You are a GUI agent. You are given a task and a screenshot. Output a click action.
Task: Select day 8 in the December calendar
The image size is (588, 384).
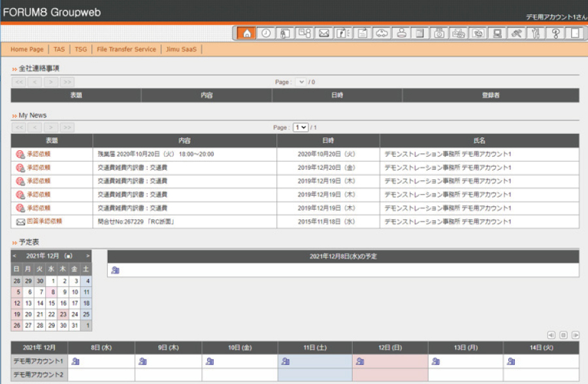pos(52,292)
